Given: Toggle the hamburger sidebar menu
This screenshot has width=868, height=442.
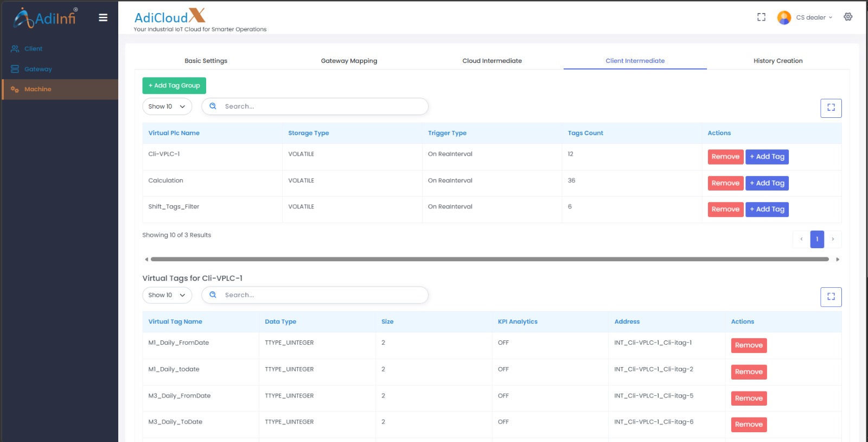Looking at the screenshot, I should click(x=103, y=18).
